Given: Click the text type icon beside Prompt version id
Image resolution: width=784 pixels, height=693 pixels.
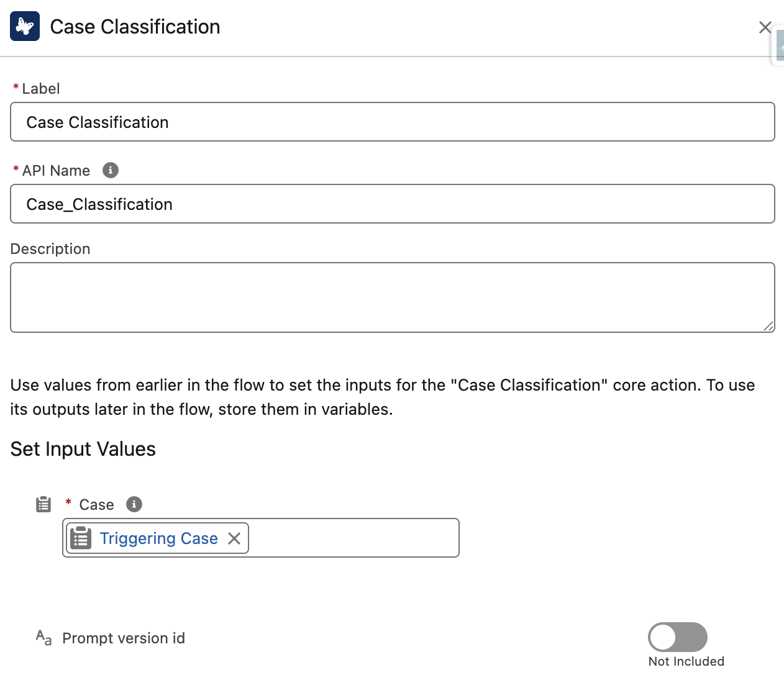Looking at the screenshot, I should pyautogui.click(x=42, y=637).
